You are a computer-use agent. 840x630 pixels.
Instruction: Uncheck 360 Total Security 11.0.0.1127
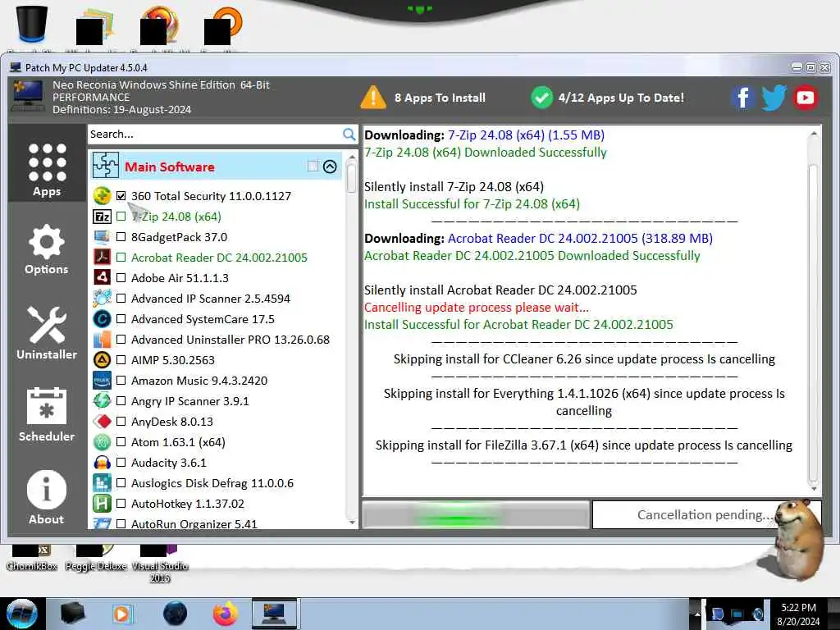click(121, 196)
